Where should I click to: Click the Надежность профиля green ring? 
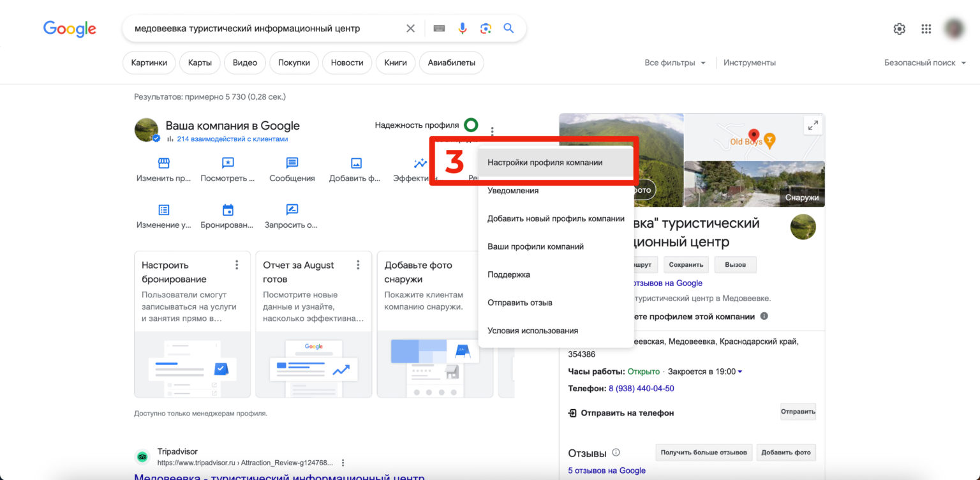471,125
